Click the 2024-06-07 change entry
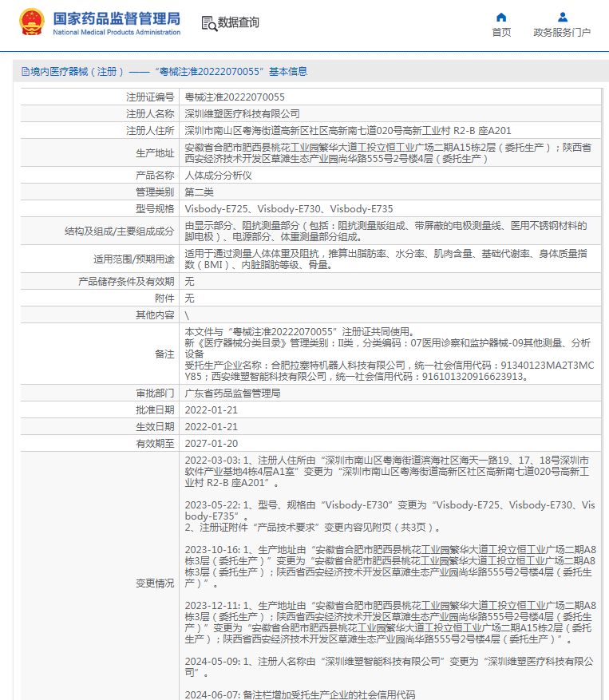The height and width of the screenshot is (700, 609). point(300,694)
